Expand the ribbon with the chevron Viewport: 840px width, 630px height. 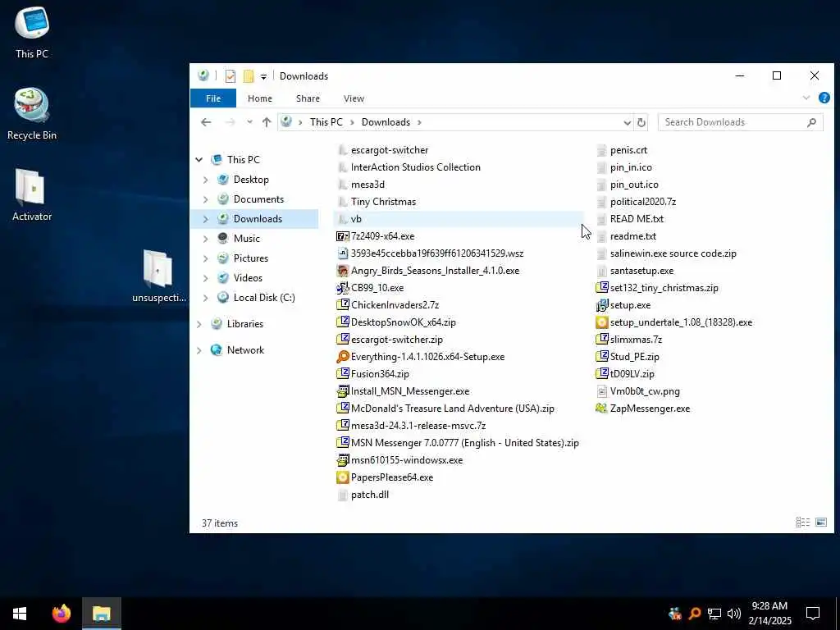pos(806,98)
